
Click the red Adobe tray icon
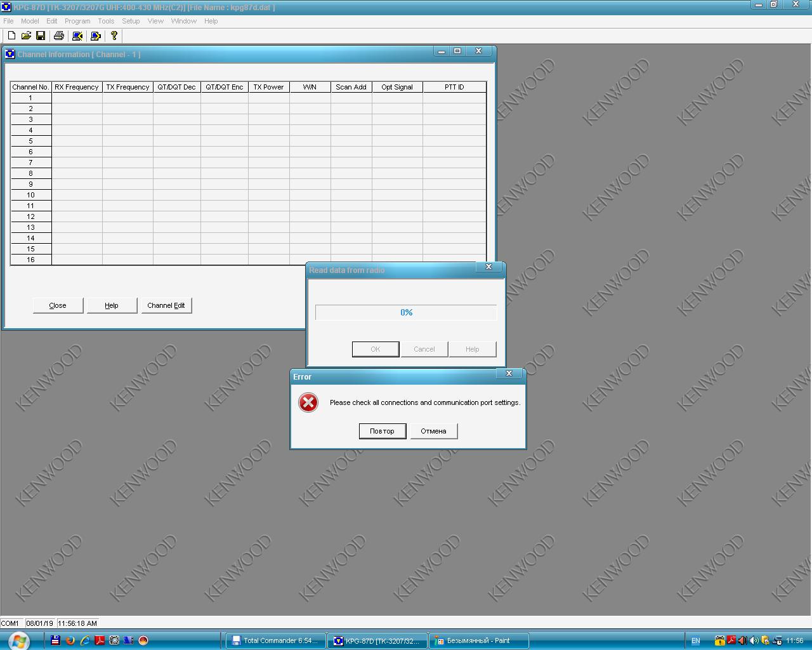[x=731, y=640]
